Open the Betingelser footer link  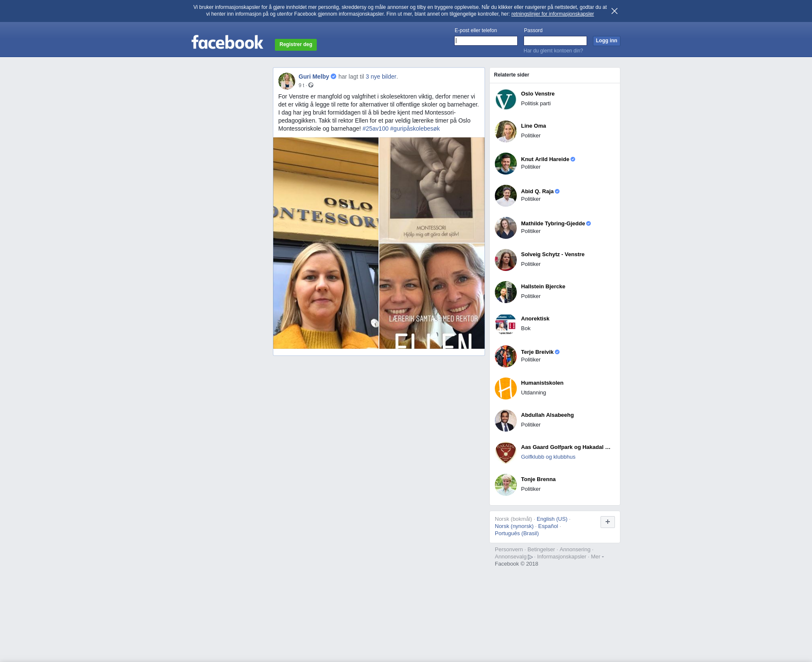(541, 550)
